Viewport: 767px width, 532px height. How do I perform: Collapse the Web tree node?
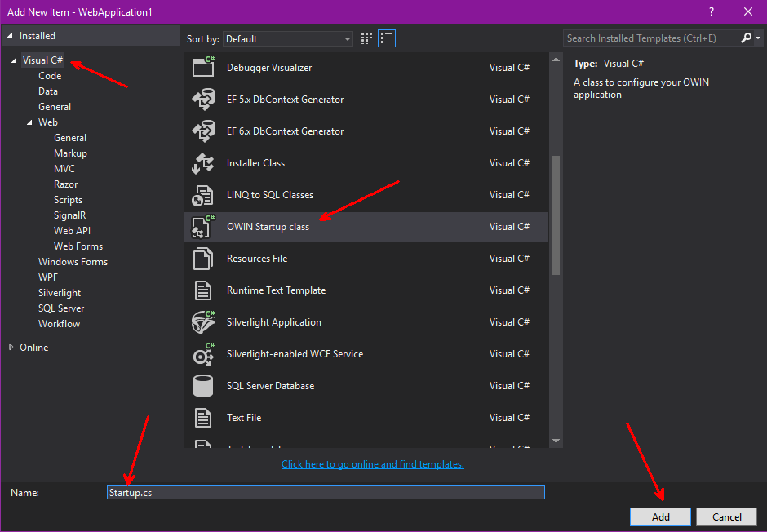[29, 122]
